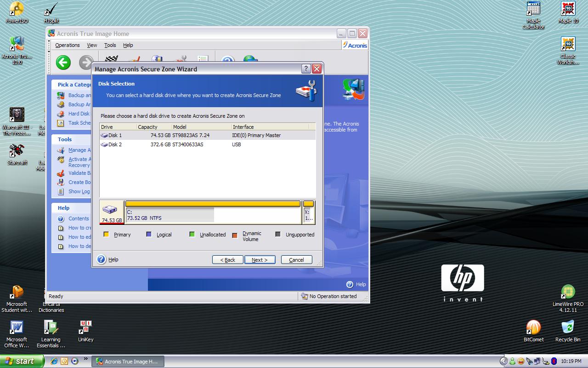Open LimeWire PRO desktop shortcut
Screen dimensions: 588x368
pos(568,299)
